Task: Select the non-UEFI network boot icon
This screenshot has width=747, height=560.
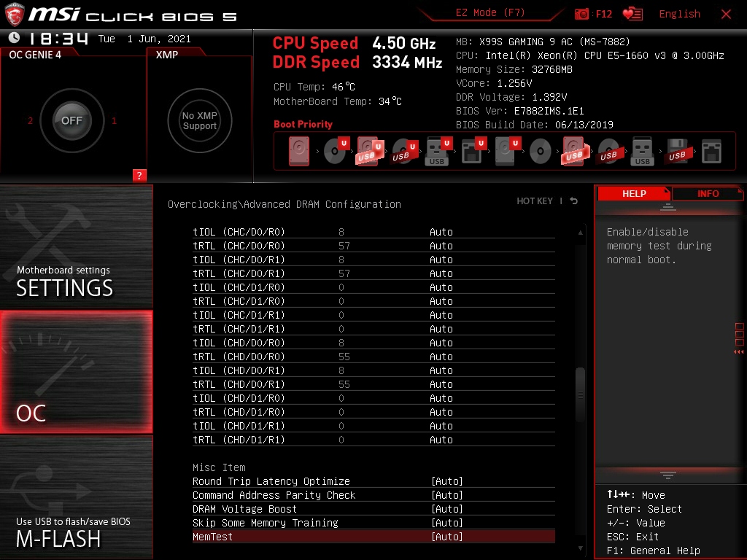Action: (x=711, y=152)
